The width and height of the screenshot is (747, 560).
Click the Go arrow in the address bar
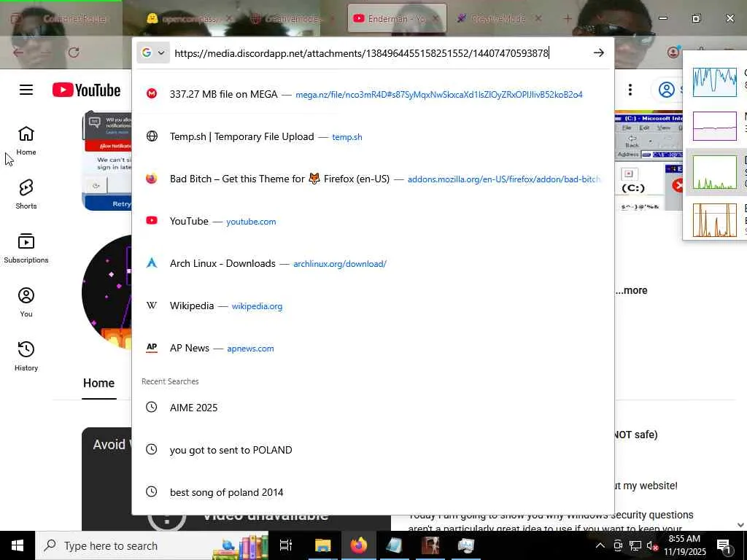pos(599,52)
